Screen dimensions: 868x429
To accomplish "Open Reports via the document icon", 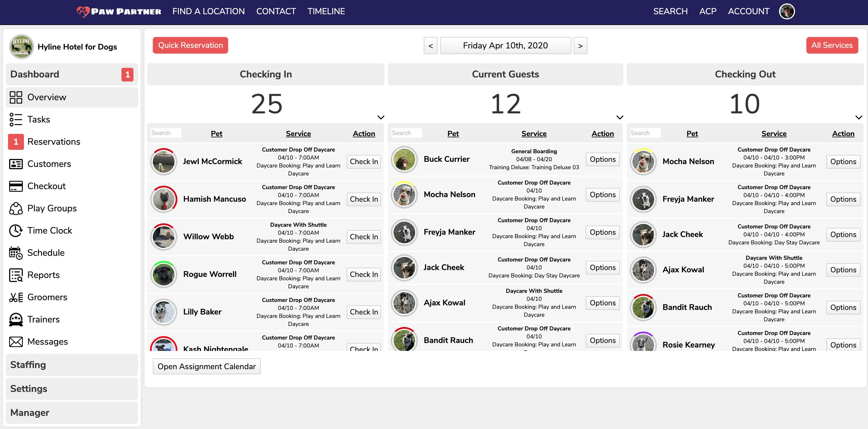I will [15, 275].
